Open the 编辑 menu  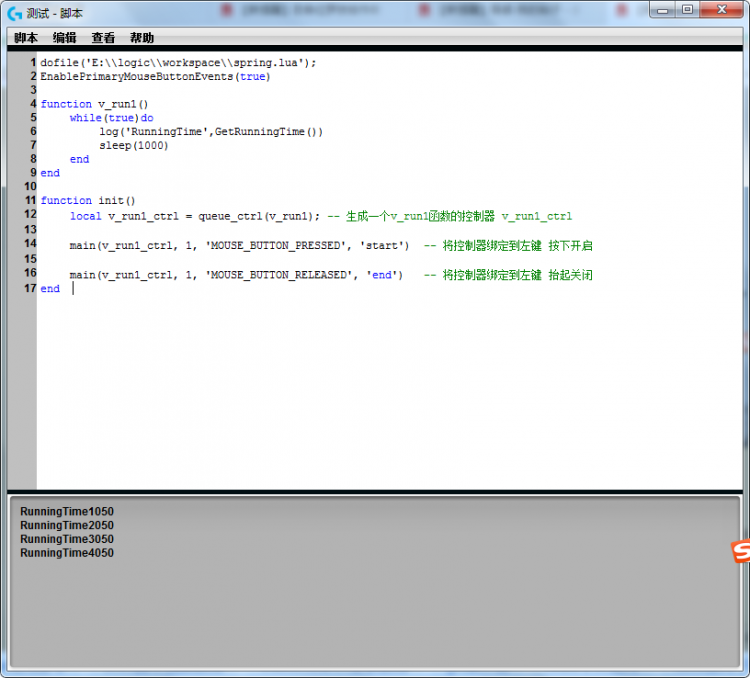(65, 38)
